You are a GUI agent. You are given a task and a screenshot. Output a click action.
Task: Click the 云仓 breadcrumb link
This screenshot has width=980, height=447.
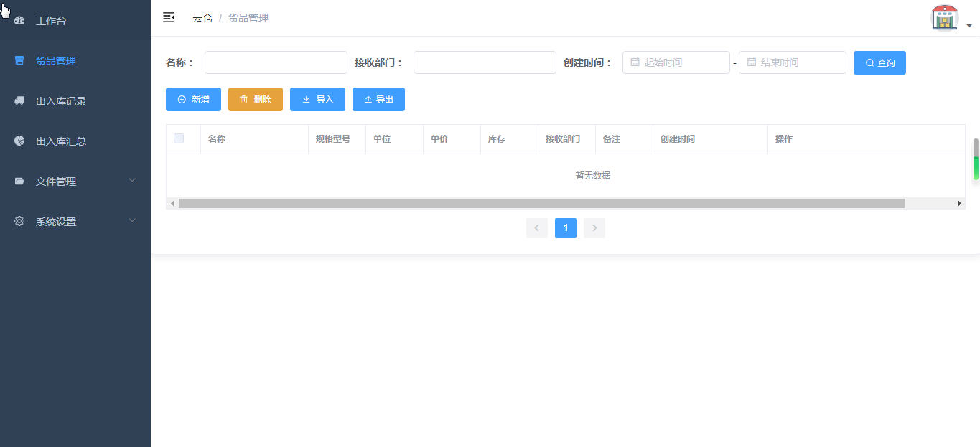click(202, 18)
